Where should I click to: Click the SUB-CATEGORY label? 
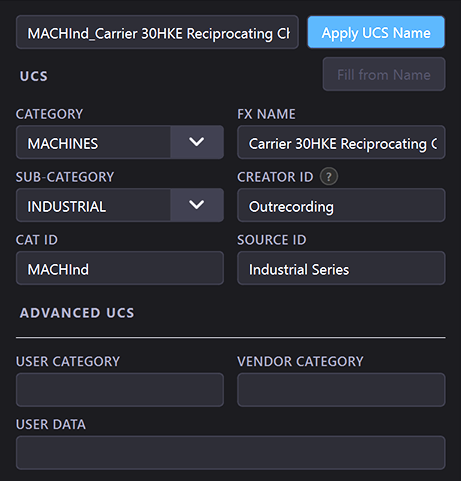tap(65, 177)
